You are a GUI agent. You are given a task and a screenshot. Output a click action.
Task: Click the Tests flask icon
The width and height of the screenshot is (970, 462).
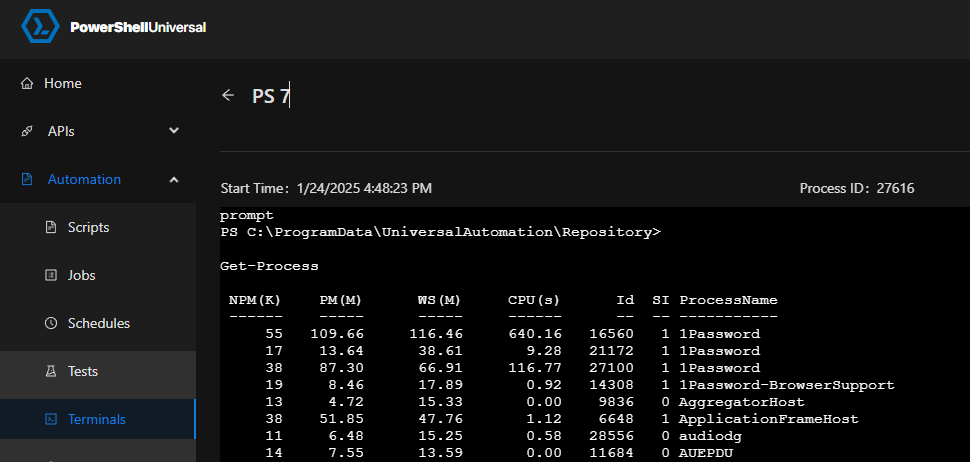pyautogui.click(x=51, y=372)
